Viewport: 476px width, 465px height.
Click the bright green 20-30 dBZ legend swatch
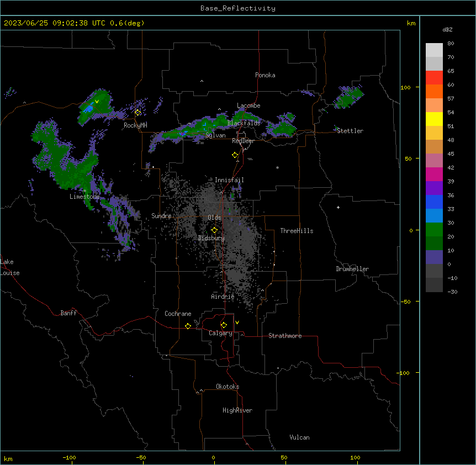[434, 230]
